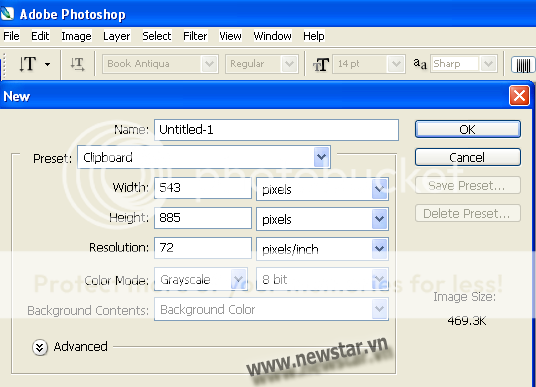Click the font size TT icon

pyautogui.click(x=321, y=64)
